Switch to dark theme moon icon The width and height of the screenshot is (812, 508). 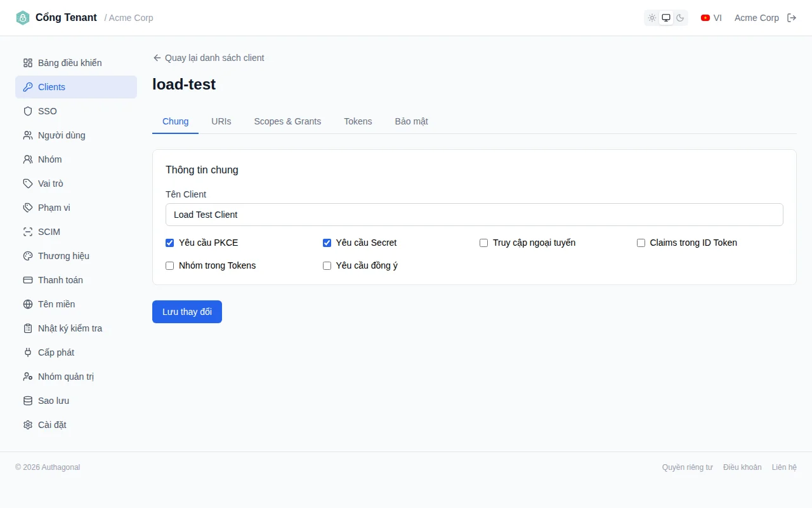(x=680, y=18)
